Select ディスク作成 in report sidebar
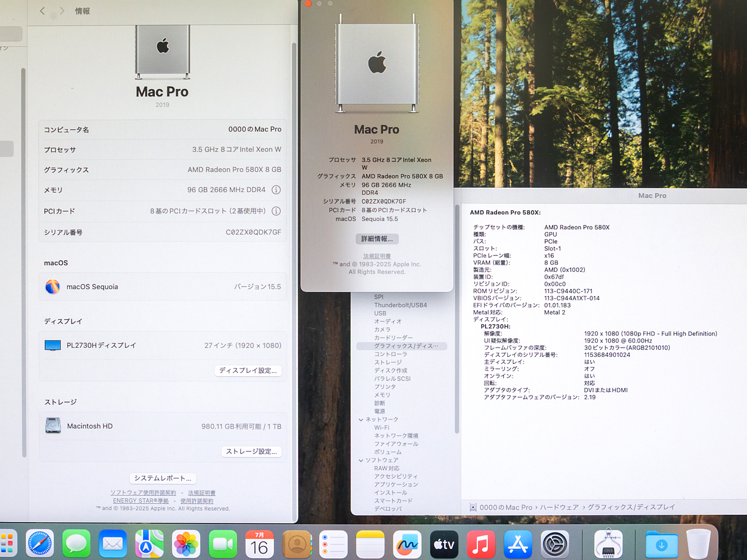 (390, 370)
